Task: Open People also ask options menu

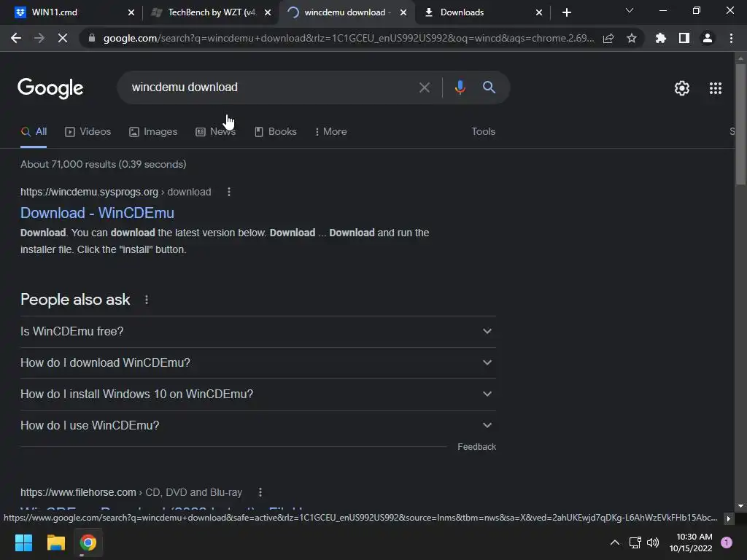Action: tap(146, 300)
